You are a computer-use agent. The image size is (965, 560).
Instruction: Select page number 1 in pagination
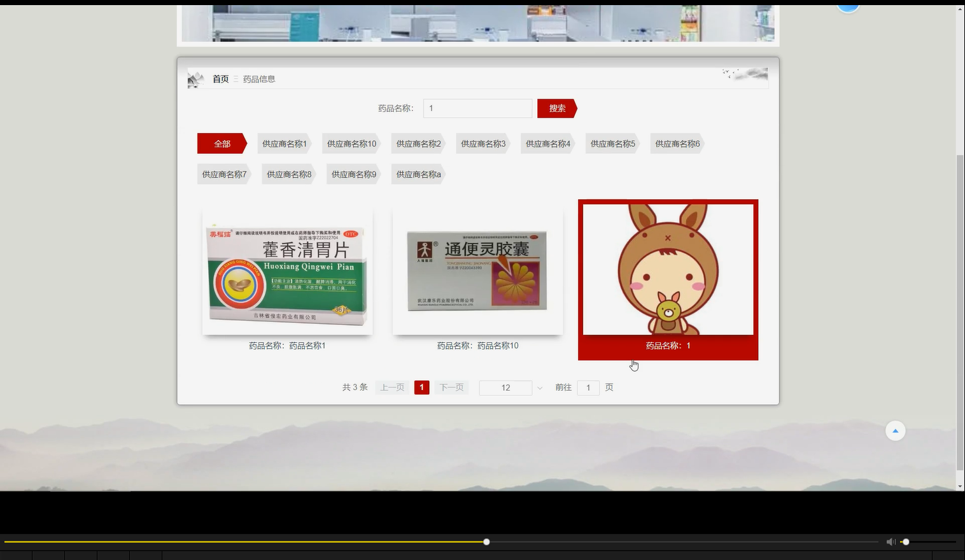coord(421,387)
